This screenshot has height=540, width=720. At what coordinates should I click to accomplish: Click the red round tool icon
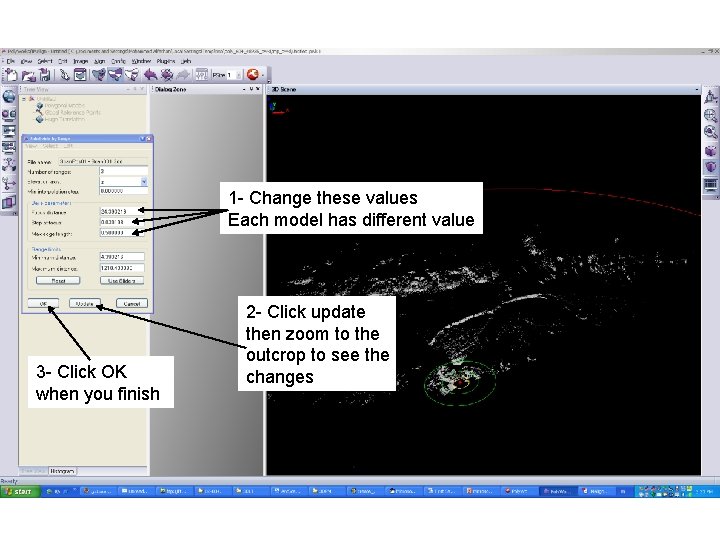tap(253, 74)
